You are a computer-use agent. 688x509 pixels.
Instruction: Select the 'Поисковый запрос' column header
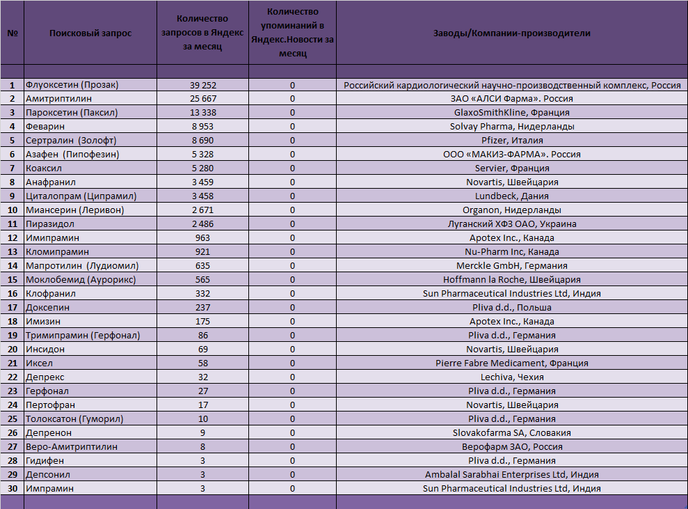[90, 33]
